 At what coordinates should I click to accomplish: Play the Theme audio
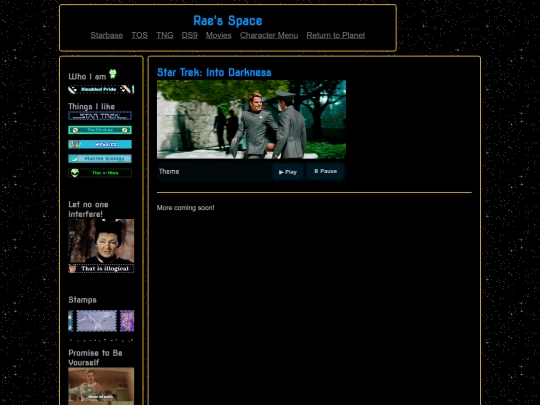tap(288, 172)
